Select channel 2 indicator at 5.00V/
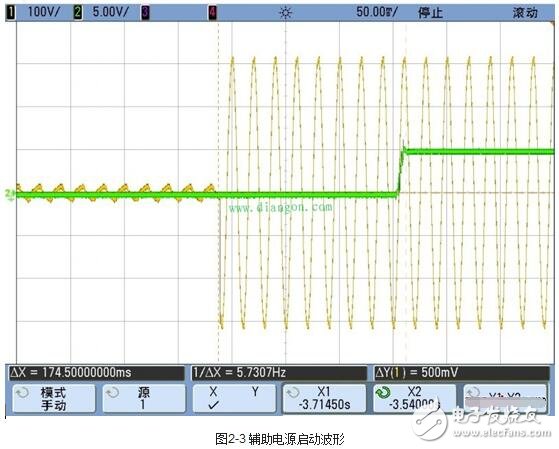Screen dimensions: 559x449 tap(78, 13)
